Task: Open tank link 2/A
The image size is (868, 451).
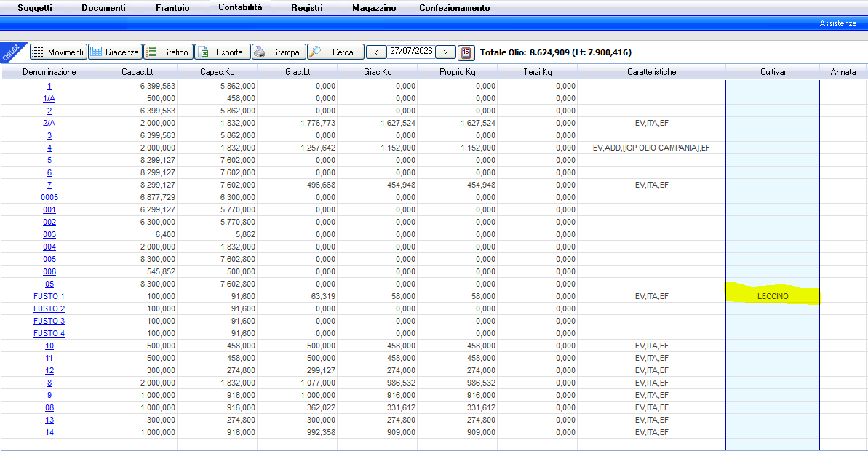Action: click(49, 123)
